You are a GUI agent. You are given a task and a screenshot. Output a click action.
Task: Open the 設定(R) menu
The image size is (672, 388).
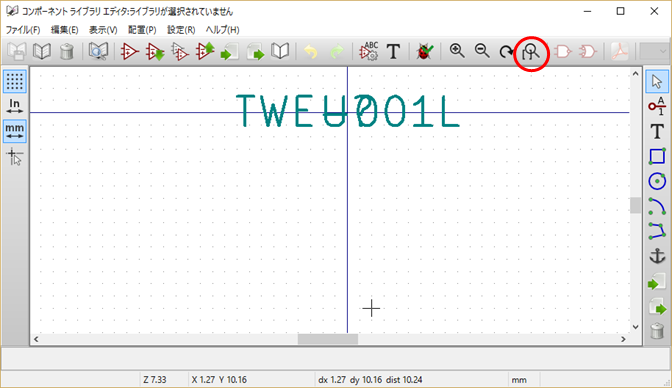(x=181, y=30)
